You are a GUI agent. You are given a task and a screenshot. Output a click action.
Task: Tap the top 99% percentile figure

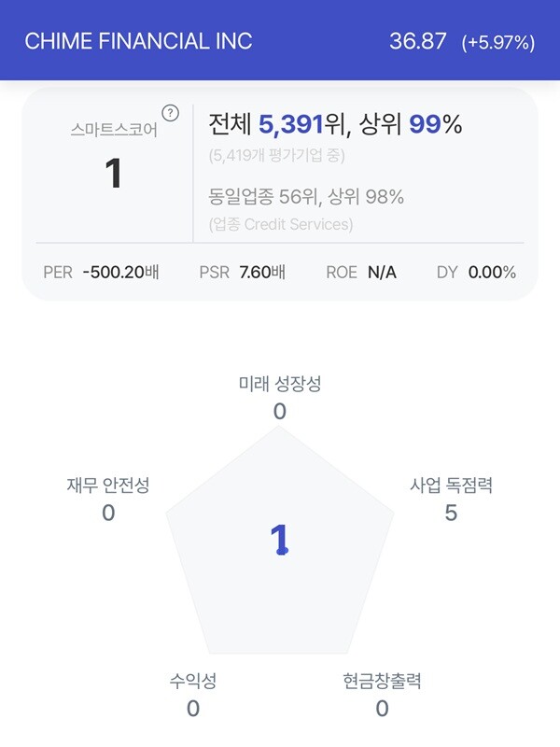(435, 124)
